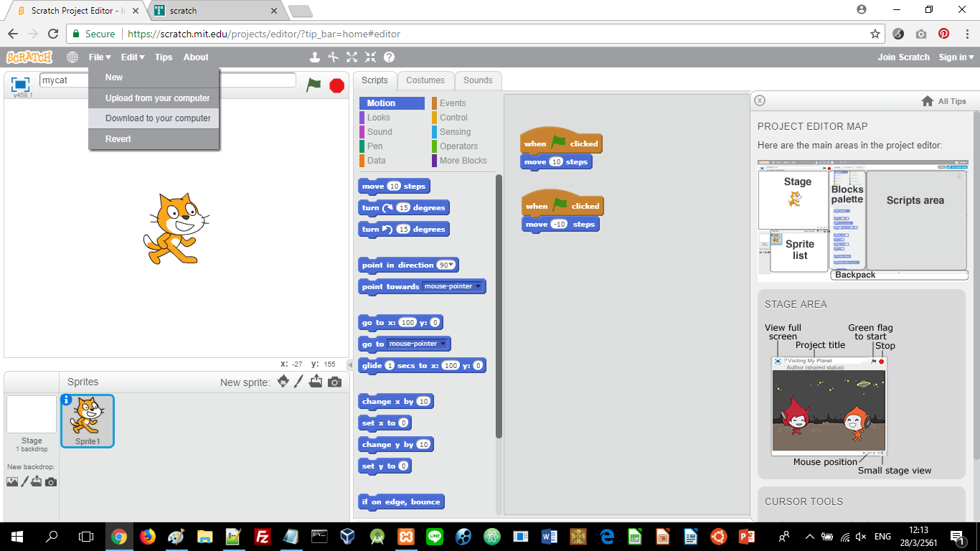Click Join Scratch

[903, 57]
